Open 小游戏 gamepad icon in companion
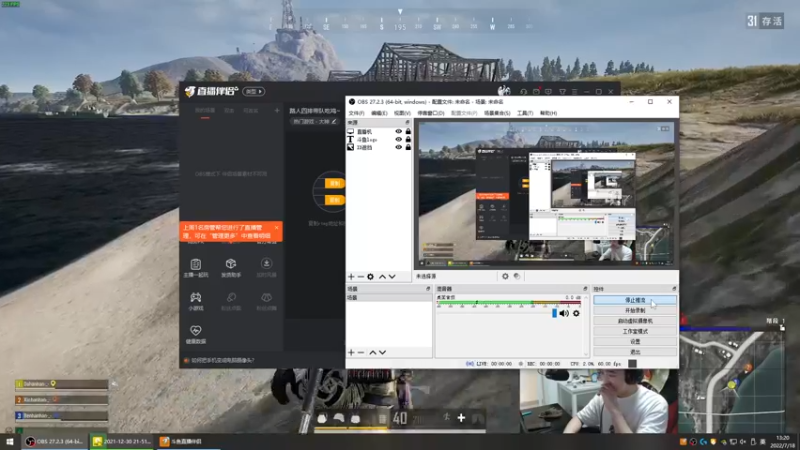 pyautogui.click(x=195, y=301)
